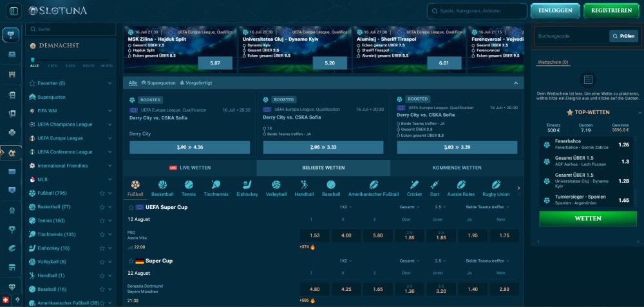Image resolution: width=644 pixels, height=307 pixels.
Task: Expand the Favoriten (0) list chevron
Action: coord(109,83)
